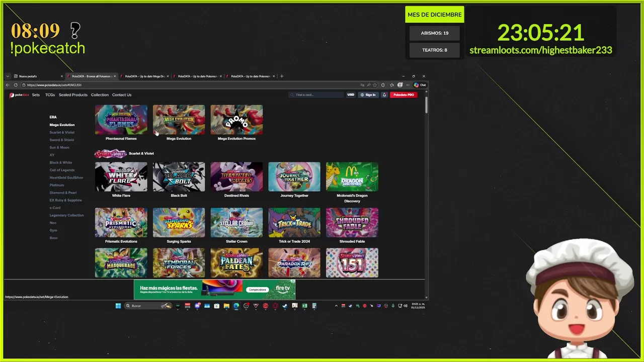This screenshot has height=362, width=644.
Task: Open File Explorer from the taskbar
Action: pyautogui.click(x=226, y=306)
